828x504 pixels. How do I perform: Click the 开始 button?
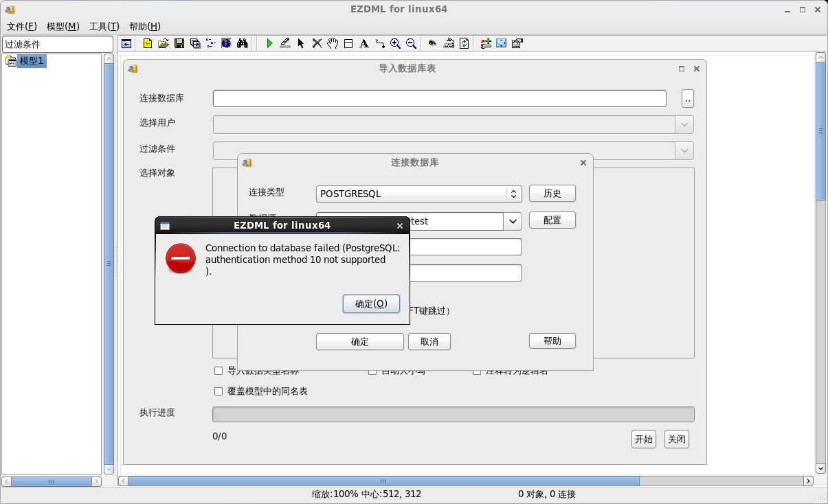pyautogui.click(x=644, y=439)
